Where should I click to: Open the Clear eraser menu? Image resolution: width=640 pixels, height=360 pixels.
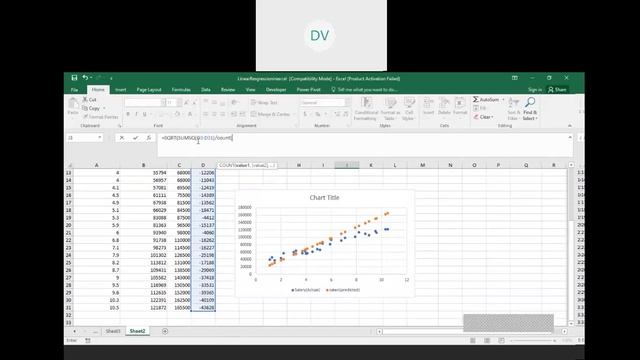(483, 117)
